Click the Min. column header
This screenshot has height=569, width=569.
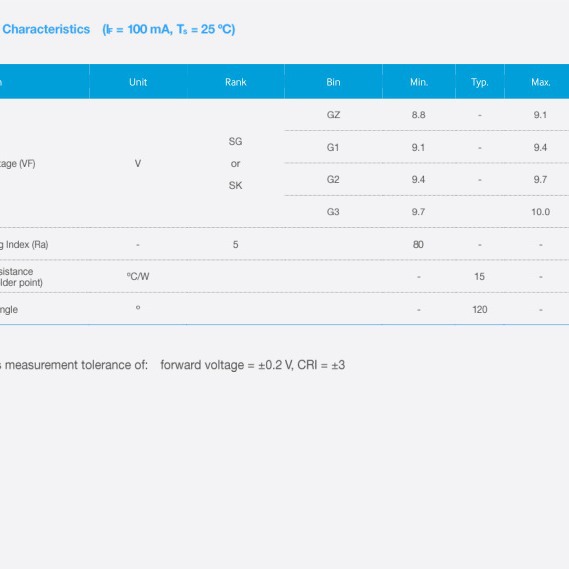pos(419,82)
